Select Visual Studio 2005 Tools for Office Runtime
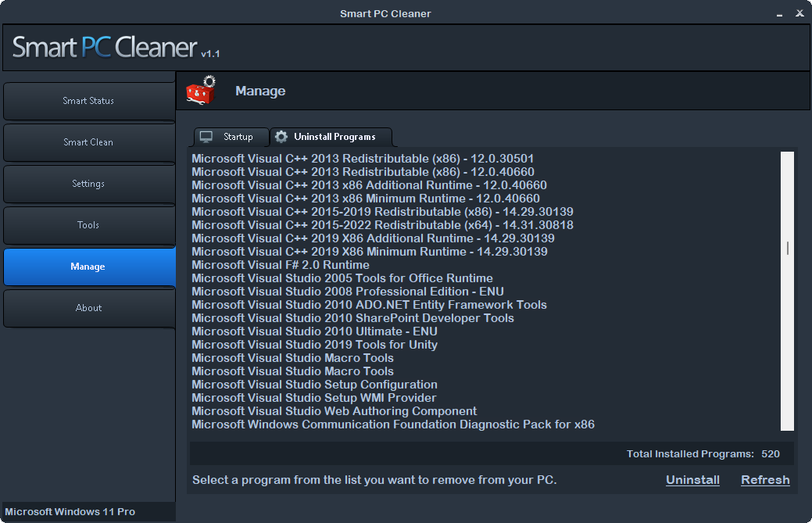This screenshot has height=523, width=812. click(342, 278)
